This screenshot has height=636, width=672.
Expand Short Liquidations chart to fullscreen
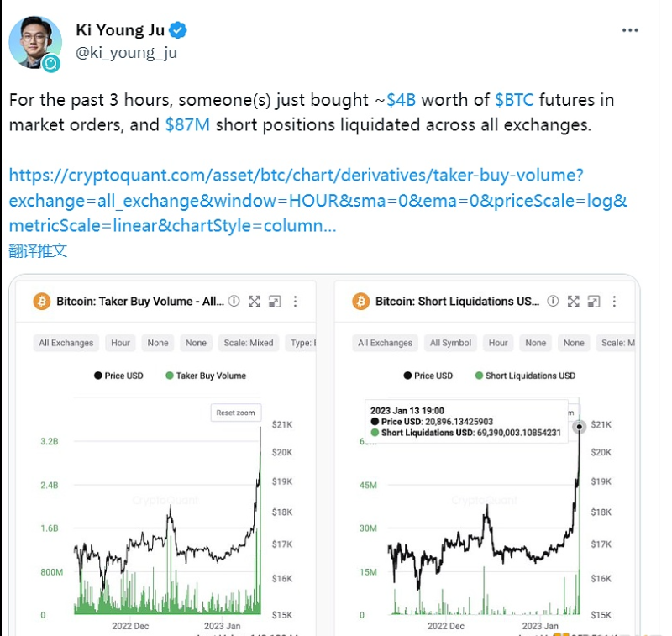click(574, 302)
